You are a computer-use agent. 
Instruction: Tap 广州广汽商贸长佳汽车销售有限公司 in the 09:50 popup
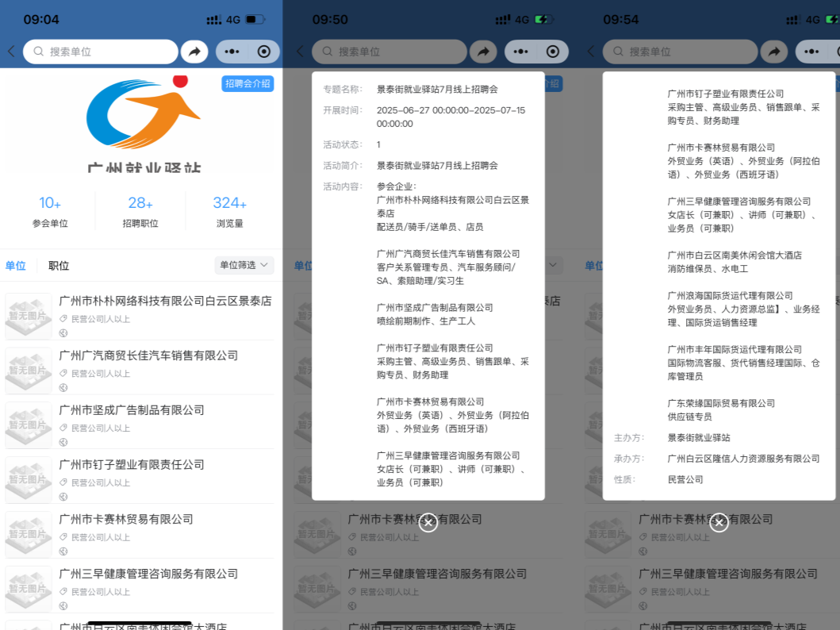click(x=448, y=253)
